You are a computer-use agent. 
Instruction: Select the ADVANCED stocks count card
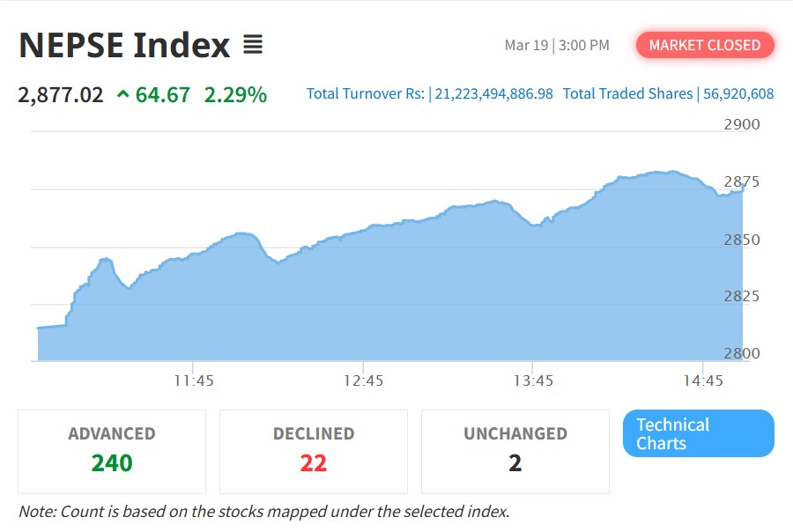pyautogui.click(x=112, y=451)
